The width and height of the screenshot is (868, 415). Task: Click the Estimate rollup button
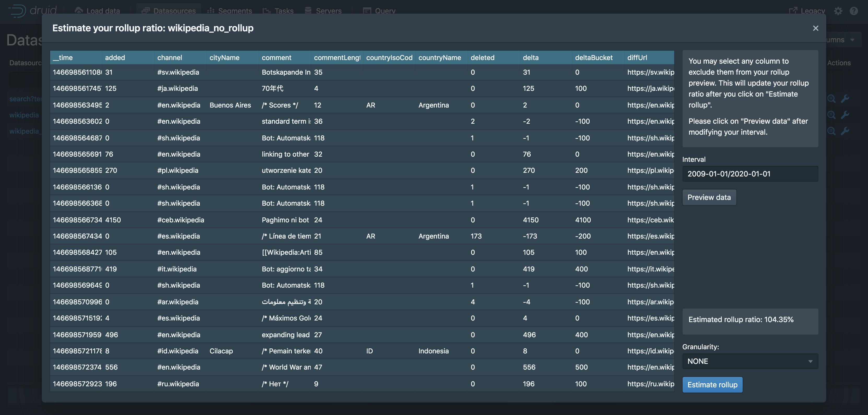pyautogui.click(x=712, y=385)
